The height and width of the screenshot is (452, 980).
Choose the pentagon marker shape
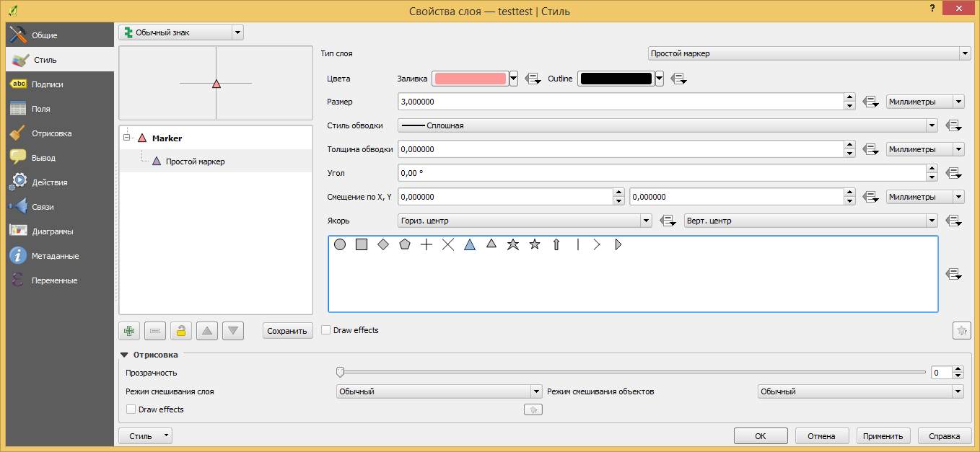(x=405, y=244)
